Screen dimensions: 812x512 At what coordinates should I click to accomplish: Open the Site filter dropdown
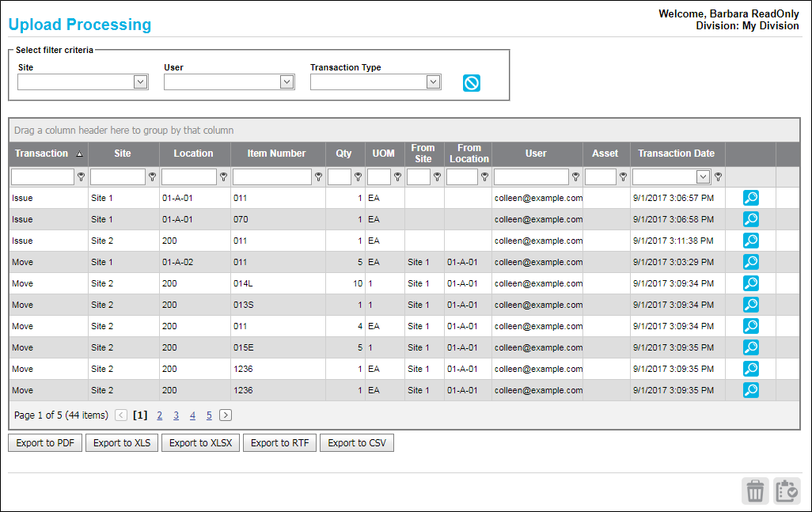pos(140,82)
